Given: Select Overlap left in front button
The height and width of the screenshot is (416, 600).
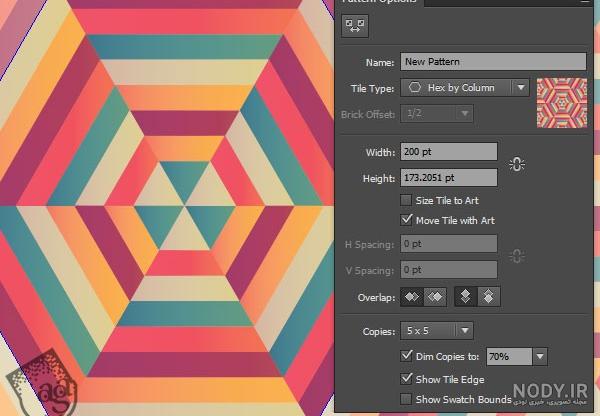Looking at the screenshot, I should pos(412,297).
